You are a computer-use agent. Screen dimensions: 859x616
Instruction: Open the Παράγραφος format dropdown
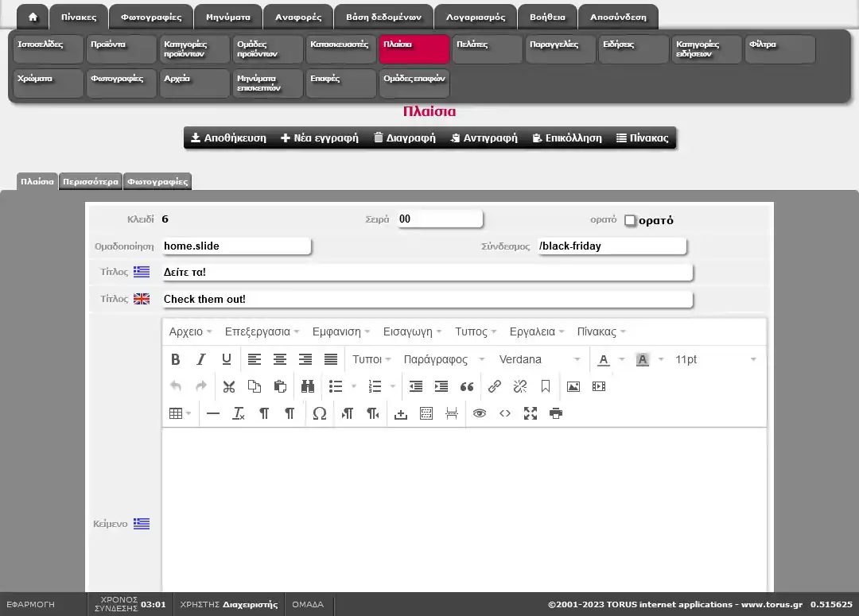click(444, 360)
